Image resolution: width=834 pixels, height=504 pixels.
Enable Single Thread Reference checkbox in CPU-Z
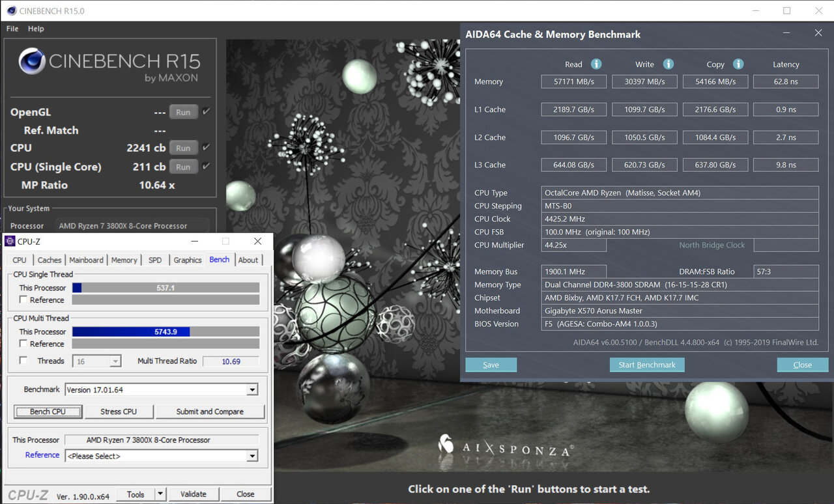pos(23,300)
